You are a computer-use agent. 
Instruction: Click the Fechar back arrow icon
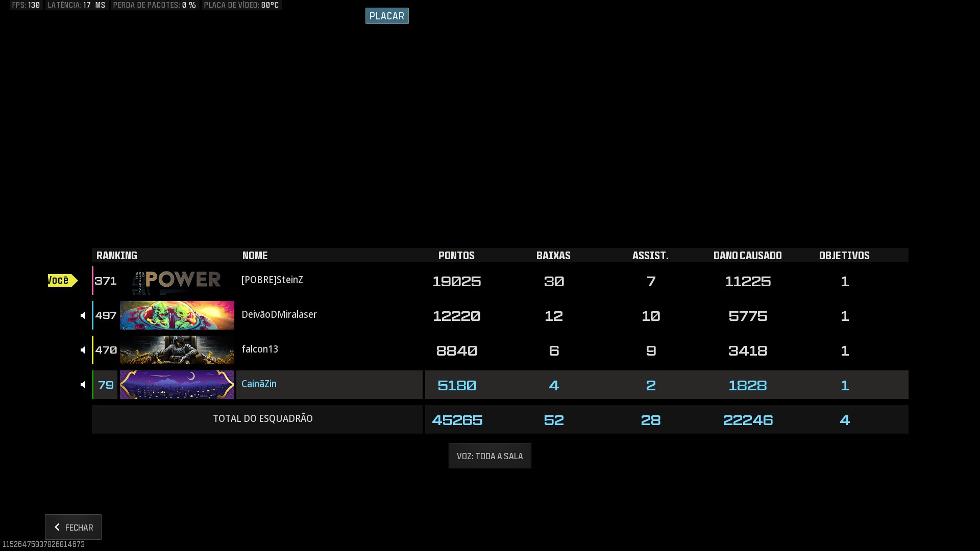[57, 527]
